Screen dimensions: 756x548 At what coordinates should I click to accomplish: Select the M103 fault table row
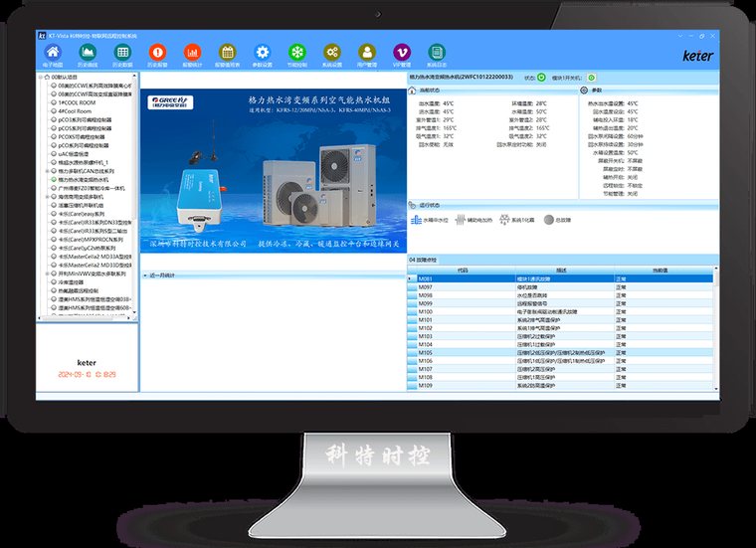pos(560,336)
